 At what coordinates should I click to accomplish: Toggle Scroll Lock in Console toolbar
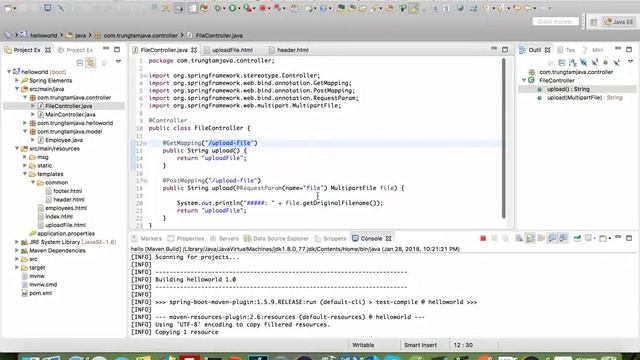pyautogui.click(x=530, y=238)
